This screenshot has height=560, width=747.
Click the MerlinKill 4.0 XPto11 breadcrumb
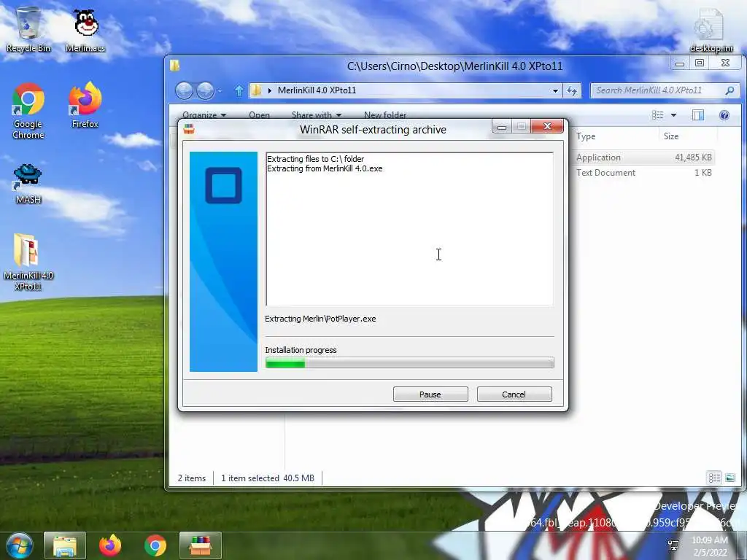[317, 90]
